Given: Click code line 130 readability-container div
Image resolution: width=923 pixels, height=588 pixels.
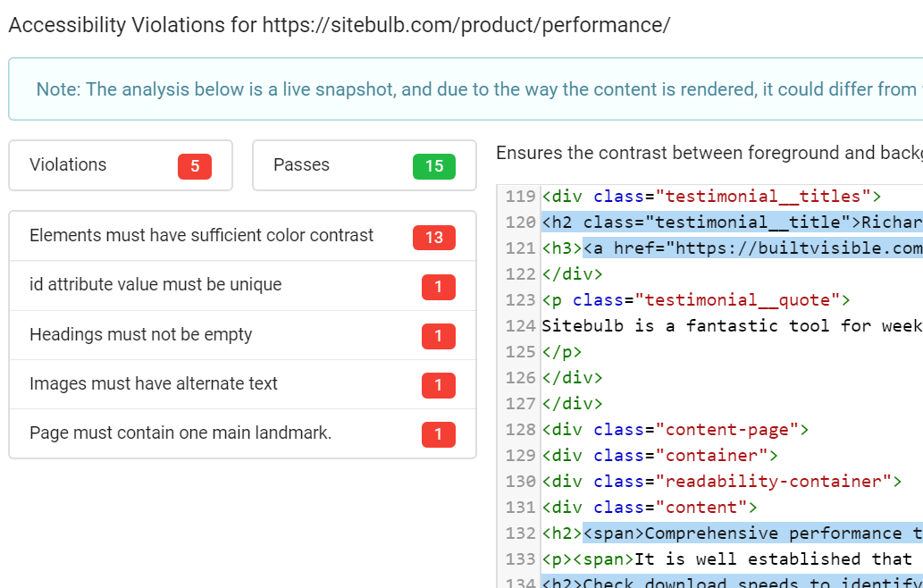Looking at the screenshot, I should coord(722,482).
